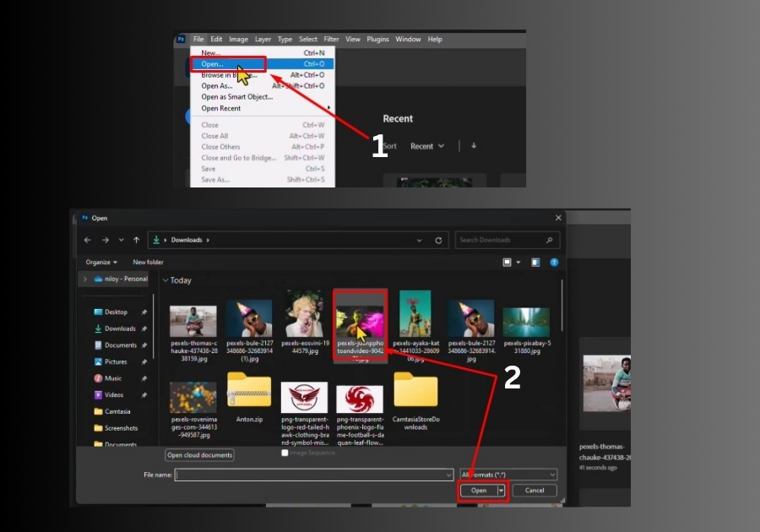This screenshot has height=532, width=760.
Task: Select pexels-rovenimages bokeh image
Action: pyautogui.click(x=193, y=397)
